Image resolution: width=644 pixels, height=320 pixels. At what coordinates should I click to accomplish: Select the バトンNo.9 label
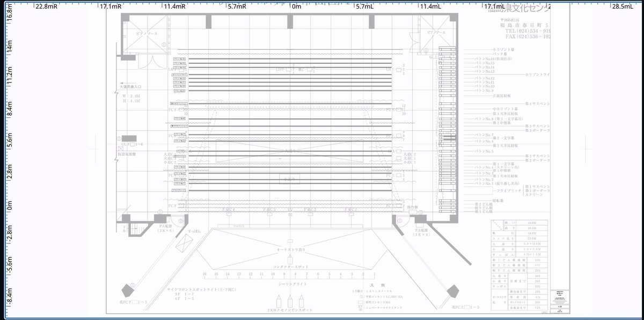(484, 91)
